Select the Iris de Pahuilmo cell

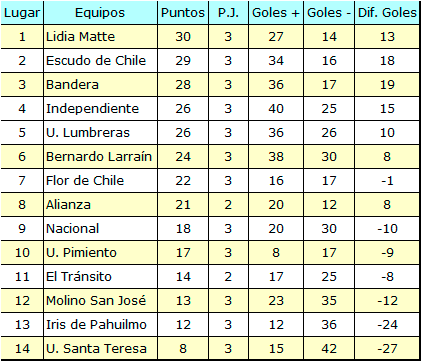coord(100,325)
